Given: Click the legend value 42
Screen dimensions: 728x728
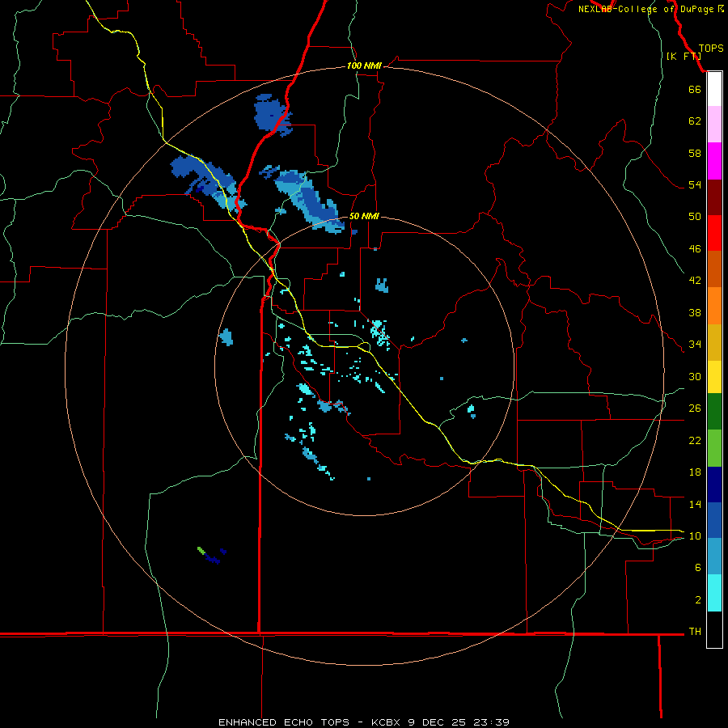Looking at the screenshot, I should coord(695,281).
